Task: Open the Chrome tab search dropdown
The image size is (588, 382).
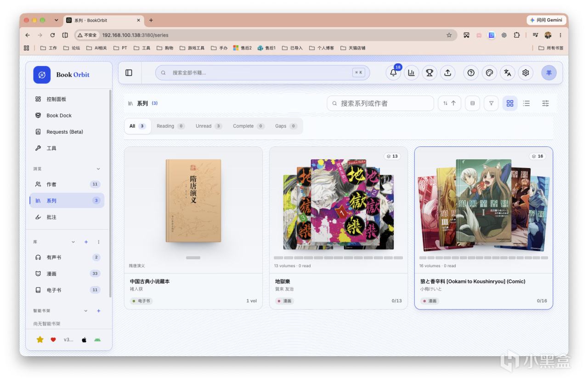Action: [x=57, y=20]
